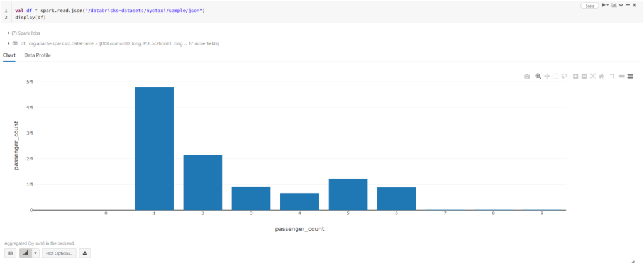
Task: Toggle spike lines on chart
Action: tap(612, 76)
